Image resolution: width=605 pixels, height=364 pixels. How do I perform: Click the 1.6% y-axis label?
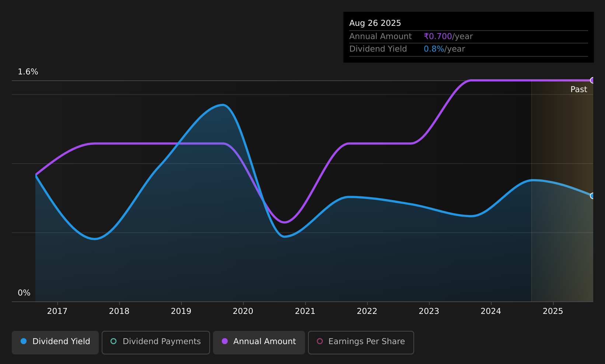click(28, 72)
